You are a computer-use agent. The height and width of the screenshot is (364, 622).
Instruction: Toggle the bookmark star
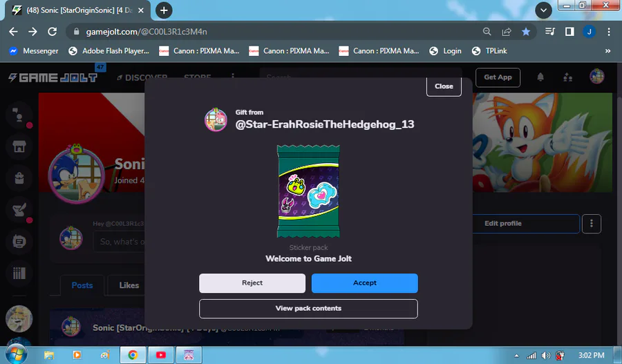click(526, 32)
